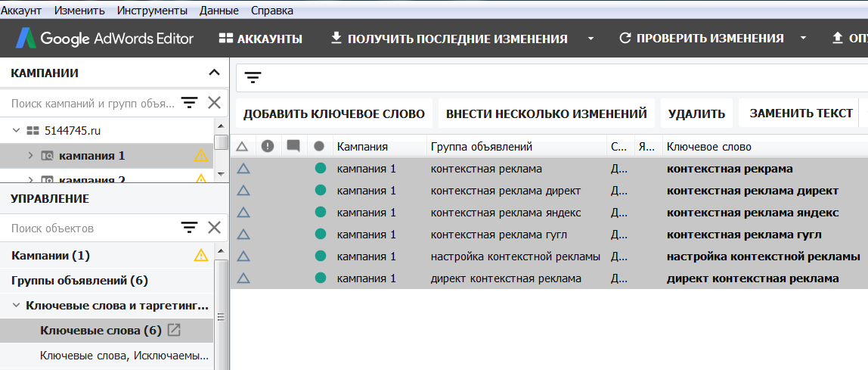Click green status dot for контекстная реклама гугл
Image resolution: width=868 pixels, height=370 pixels.
(x=319, y=235)
